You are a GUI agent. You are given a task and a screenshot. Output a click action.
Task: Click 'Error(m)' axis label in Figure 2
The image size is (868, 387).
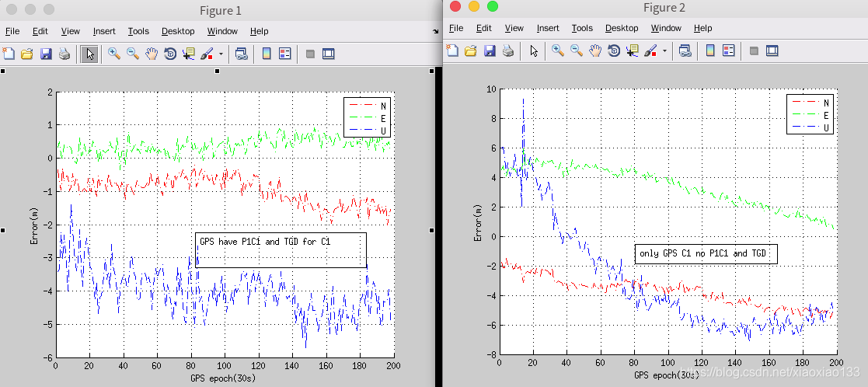[x=477, y=222]
